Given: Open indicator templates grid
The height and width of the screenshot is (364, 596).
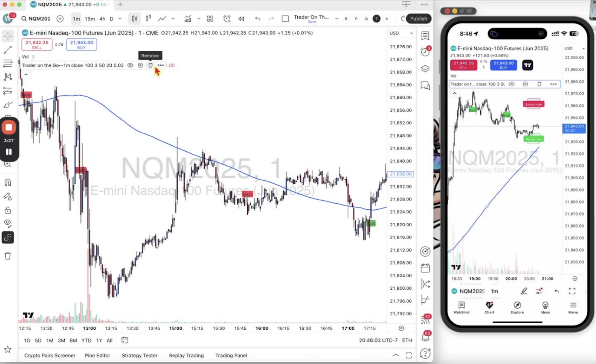Looking at the screenshot, I should (x=210, y=19).
